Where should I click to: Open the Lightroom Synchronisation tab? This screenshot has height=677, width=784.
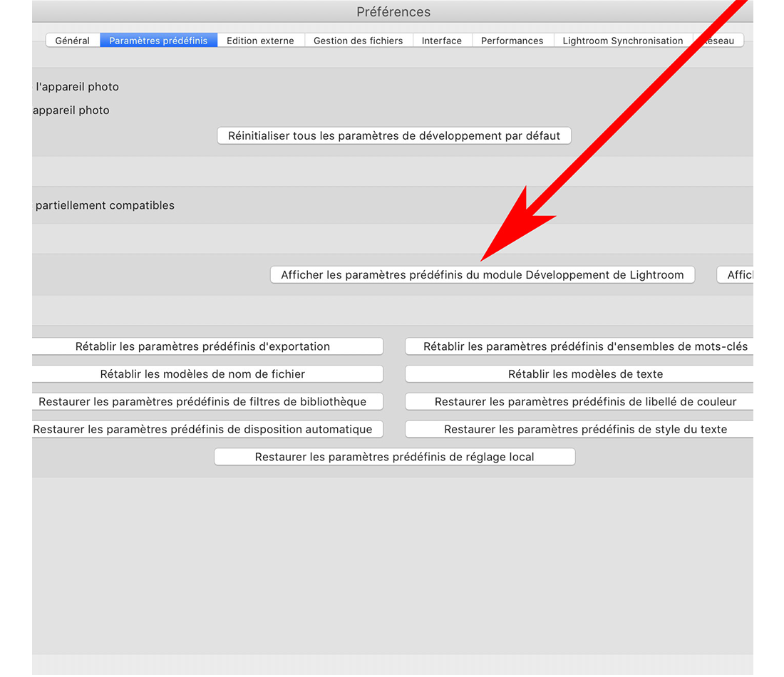pyautogui.click(x=622, y=41)
